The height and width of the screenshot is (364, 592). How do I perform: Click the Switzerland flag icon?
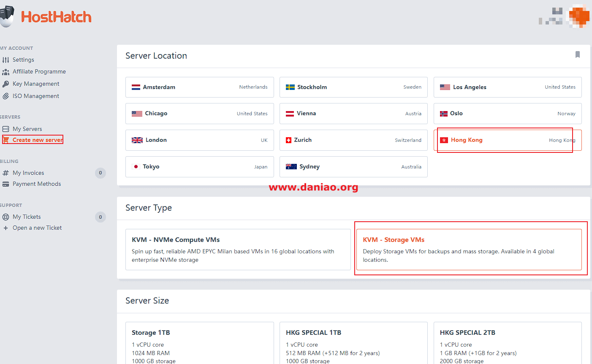click(288, 140)
